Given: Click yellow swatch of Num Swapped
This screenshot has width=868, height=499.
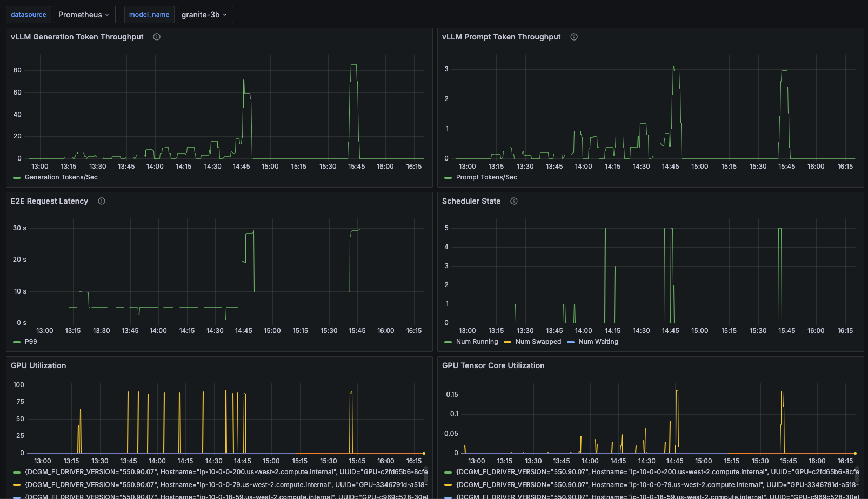Looking at the screenshot, I should (x=508, y=342).
